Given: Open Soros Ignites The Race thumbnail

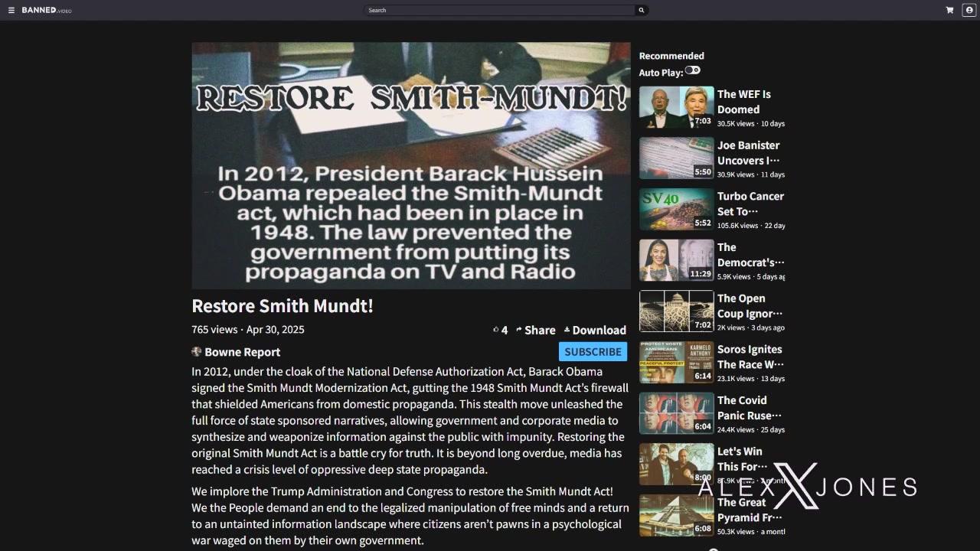Looking at the screenshot, I should (676, 362).
